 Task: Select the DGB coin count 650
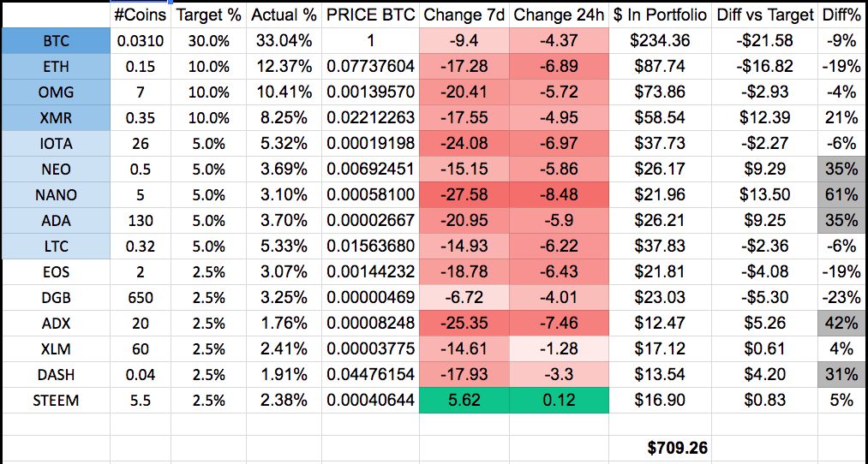tap(141, 297)
